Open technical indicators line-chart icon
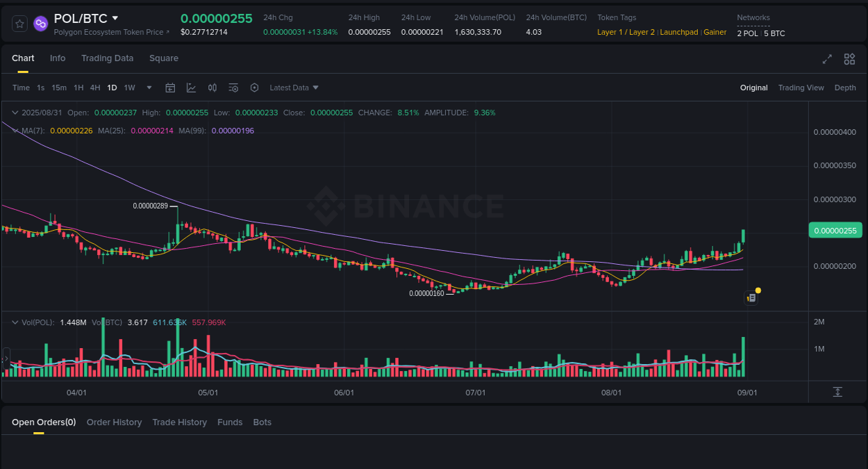 (191, 88)
